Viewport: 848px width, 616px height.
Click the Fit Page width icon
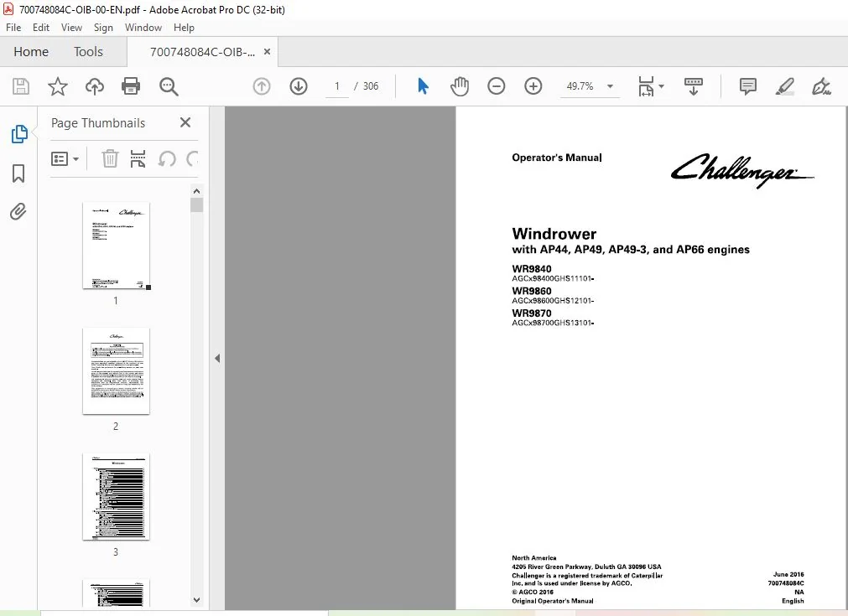click(x=647, y=86)
